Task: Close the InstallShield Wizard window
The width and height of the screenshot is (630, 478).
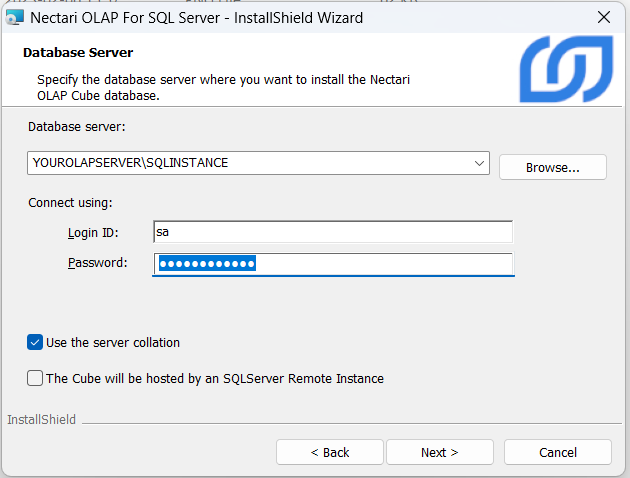Action: click(x=603, y=17)
